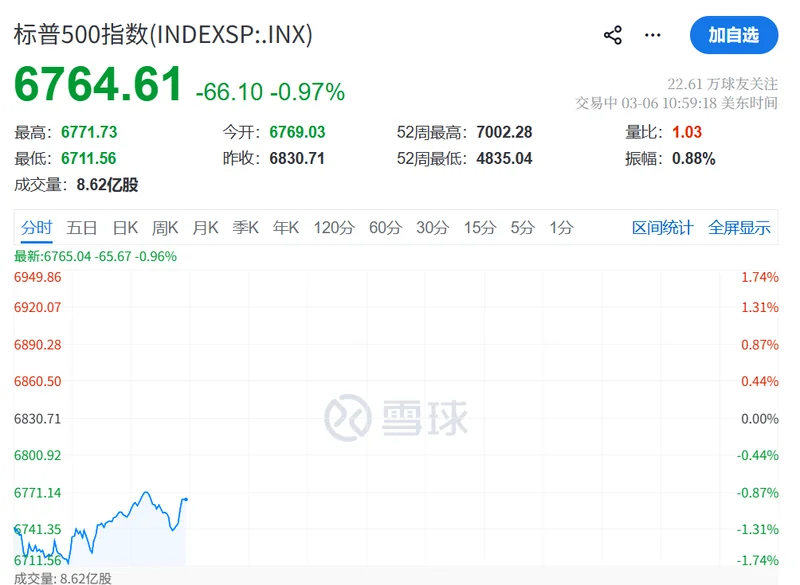Open the three-dot more options menu
800x585 pixels.
coord(653,35)
